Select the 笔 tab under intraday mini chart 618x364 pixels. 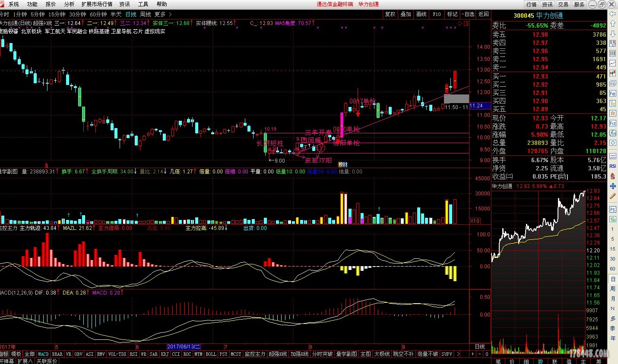click(x=498, y=361)
